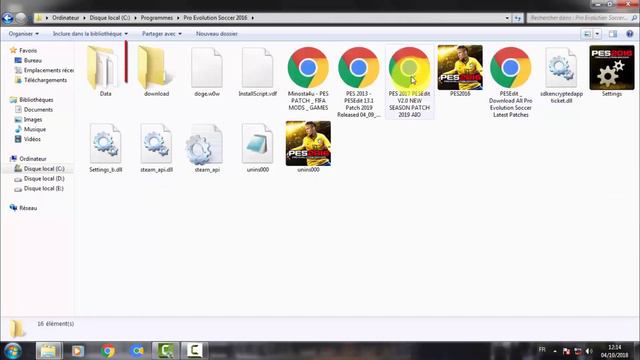
Task: Select the steam_api settings file icon
Action: click(204, 144)
